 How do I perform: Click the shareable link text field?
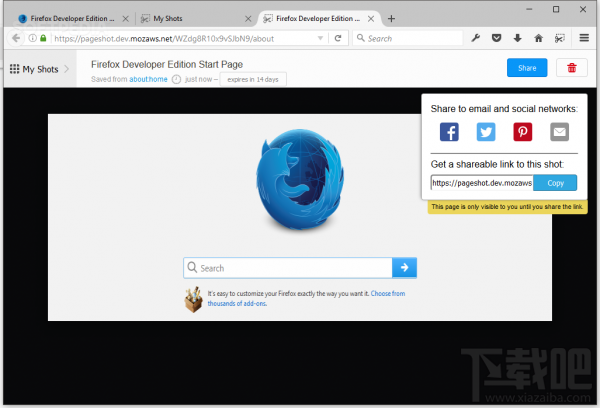coord(482,183)
